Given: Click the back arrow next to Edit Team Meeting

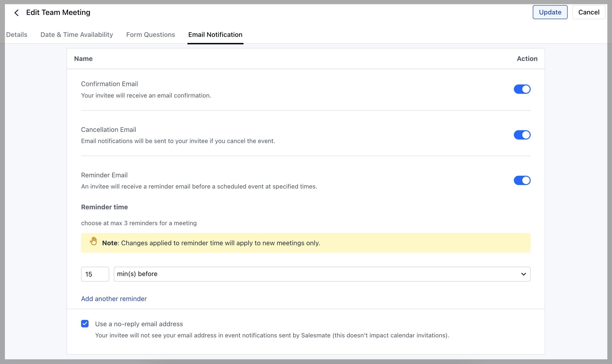Looking at the screenshot, I should [16, 13].
